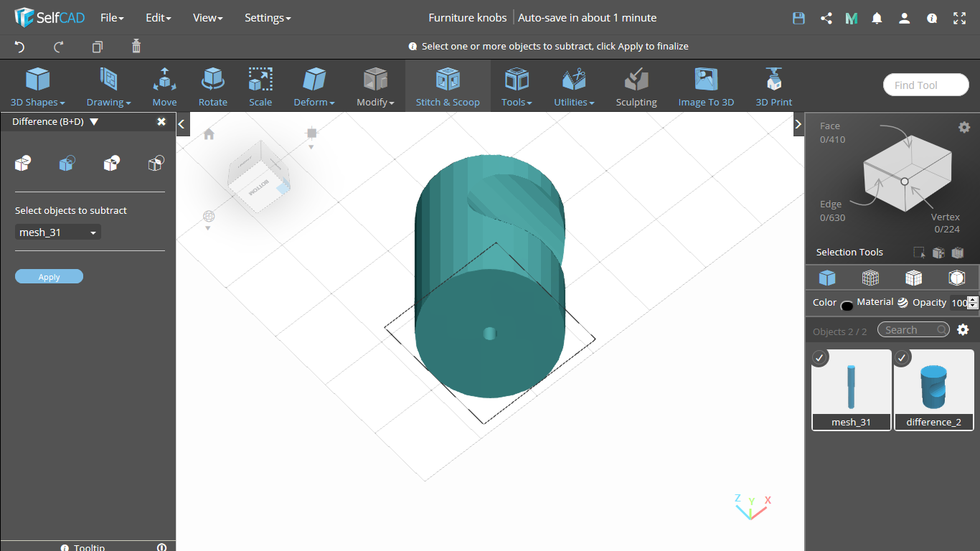Viewport: 980px width, 551px height.
Task: Click the view cube
Action: click(x=258, y=176)
